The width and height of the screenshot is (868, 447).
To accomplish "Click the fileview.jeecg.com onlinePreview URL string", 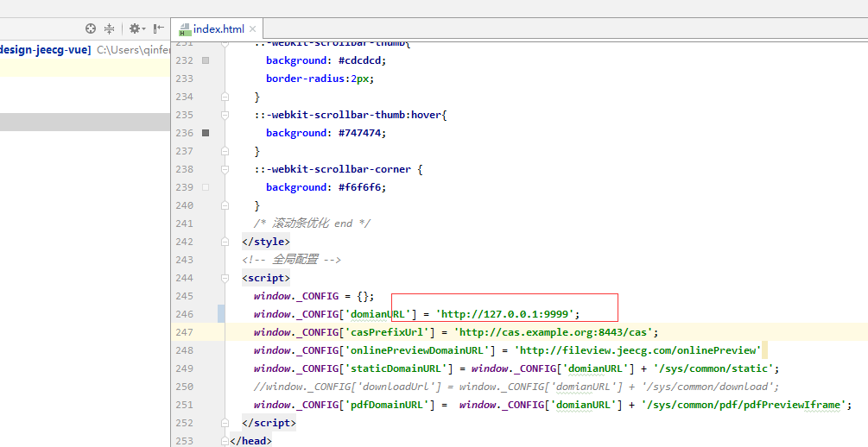I will click(637, 350).
